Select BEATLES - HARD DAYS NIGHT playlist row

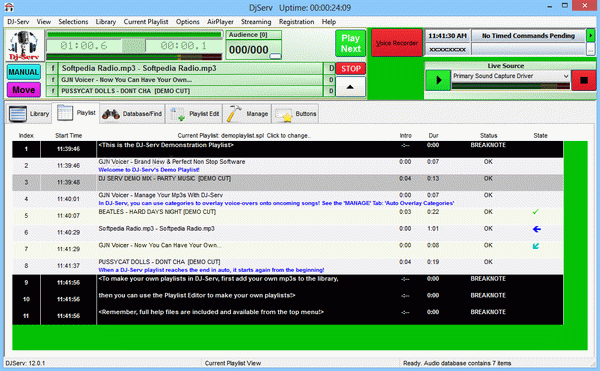(287, 216)
